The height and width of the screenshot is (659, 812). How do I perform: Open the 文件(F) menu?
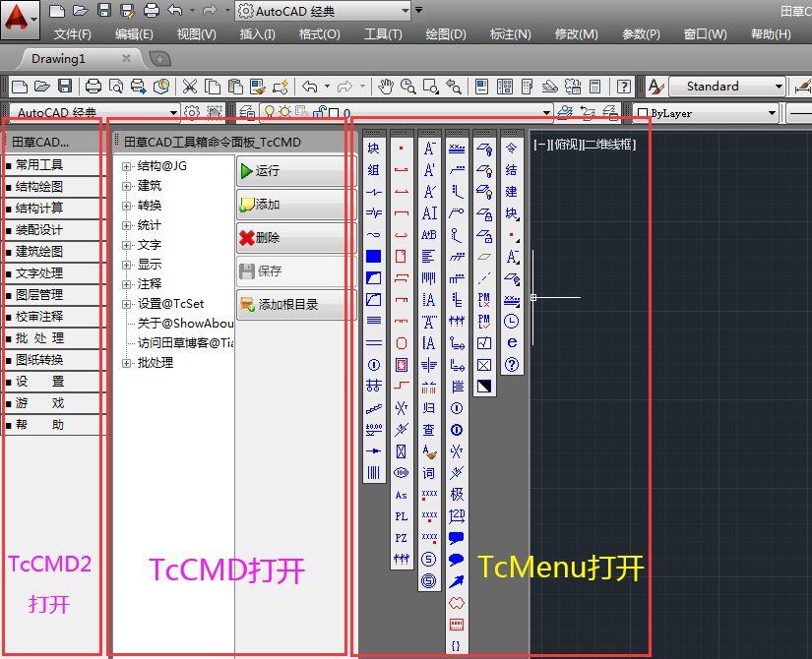pos(73,34)
